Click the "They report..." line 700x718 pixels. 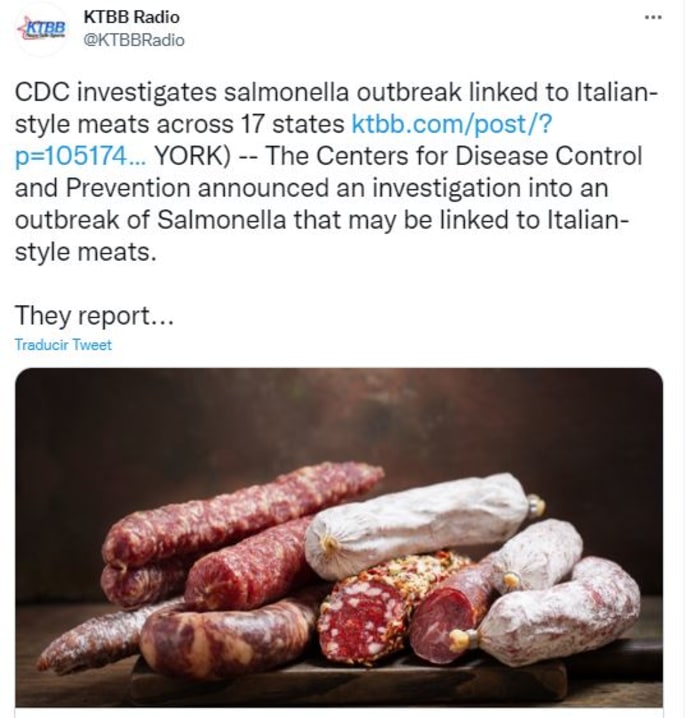(x=95, y=315)
